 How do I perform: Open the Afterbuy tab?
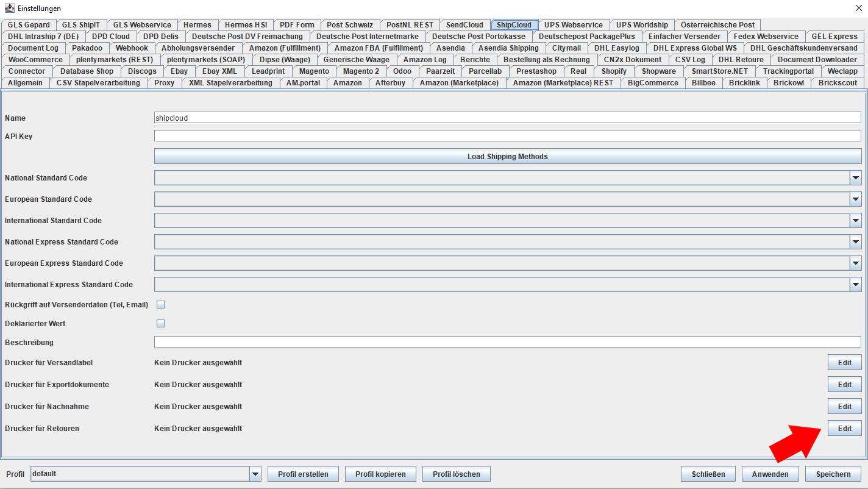[390, 83]
